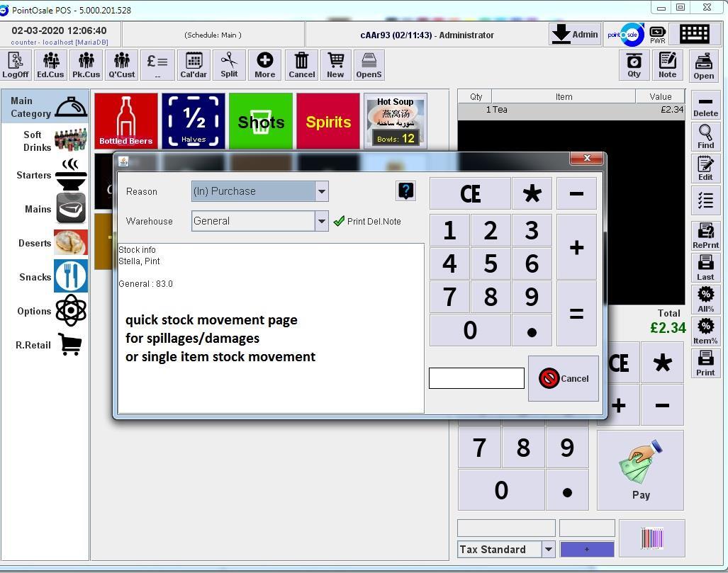Select the Pk.Cus pick customer icon
Screen dimensions: 728x573
click(x=86, y=65)
